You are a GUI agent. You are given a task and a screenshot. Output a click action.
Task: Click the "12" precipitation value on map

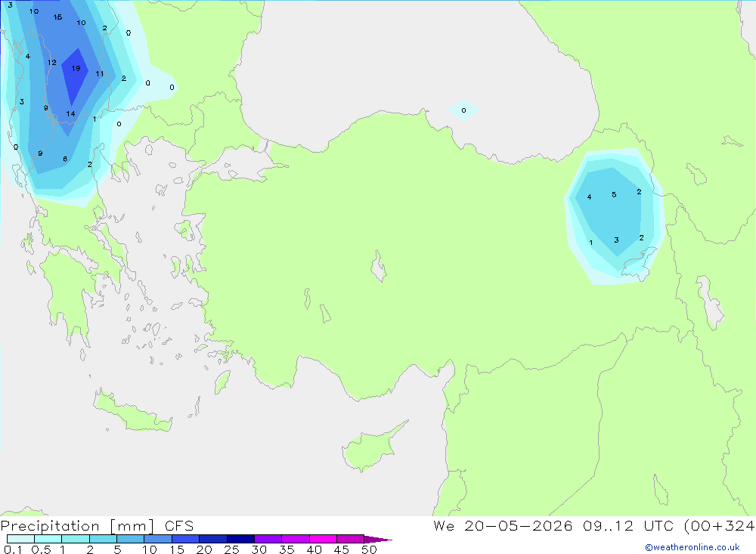pos(51,63)
